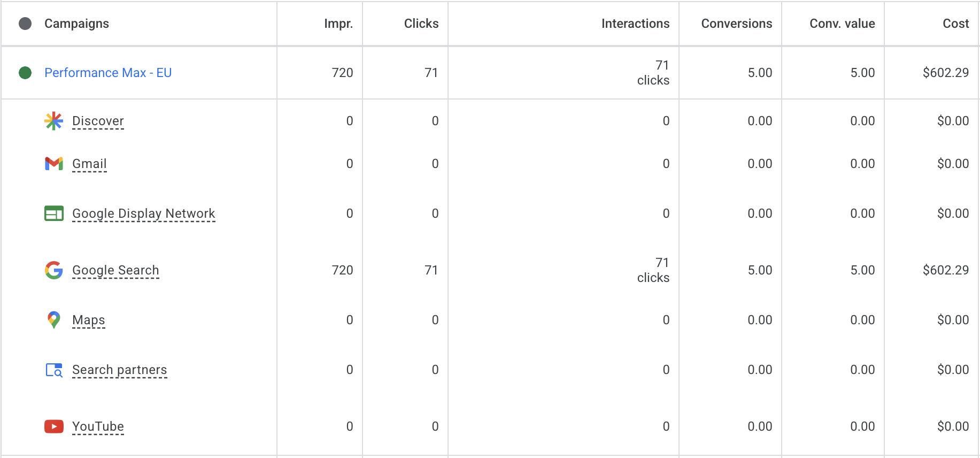Open the Maps channel report

[88, 319]
